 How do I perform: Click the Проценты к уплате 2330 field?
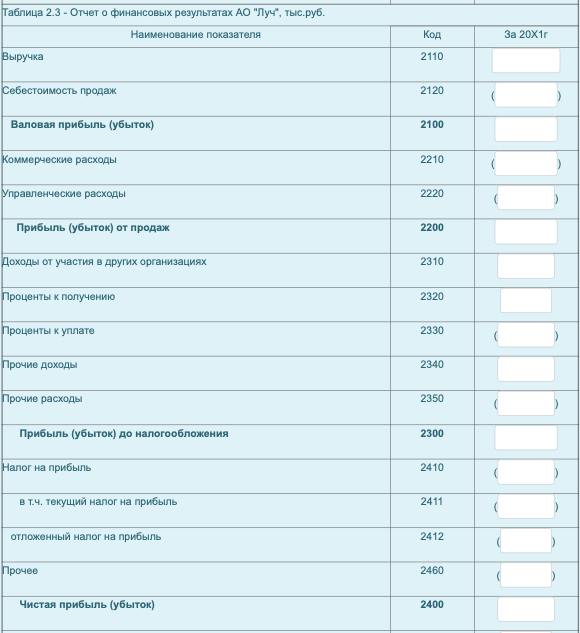(526, 335)
